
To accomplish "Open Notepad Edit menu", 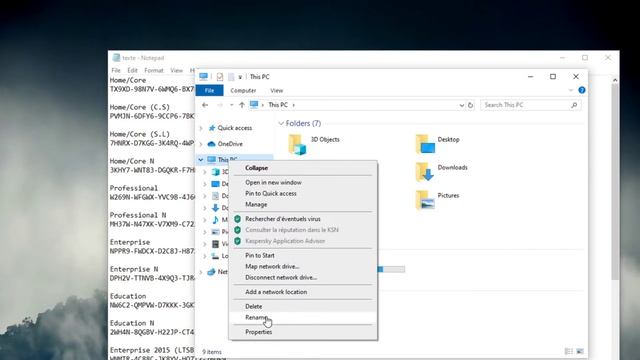I will (x=132, y=70).
